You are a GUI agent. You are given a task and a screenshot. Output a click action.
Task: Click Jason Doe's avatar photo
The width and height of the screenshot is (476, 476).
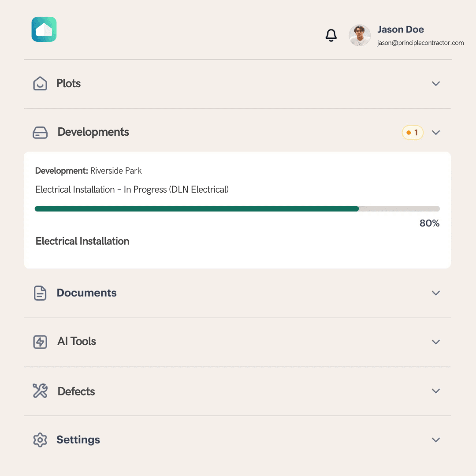tap(360, 35)
